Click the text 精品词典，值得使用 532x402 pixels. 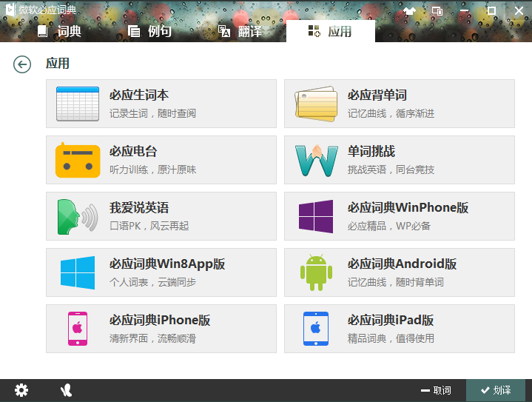click(x=391, y=338)
